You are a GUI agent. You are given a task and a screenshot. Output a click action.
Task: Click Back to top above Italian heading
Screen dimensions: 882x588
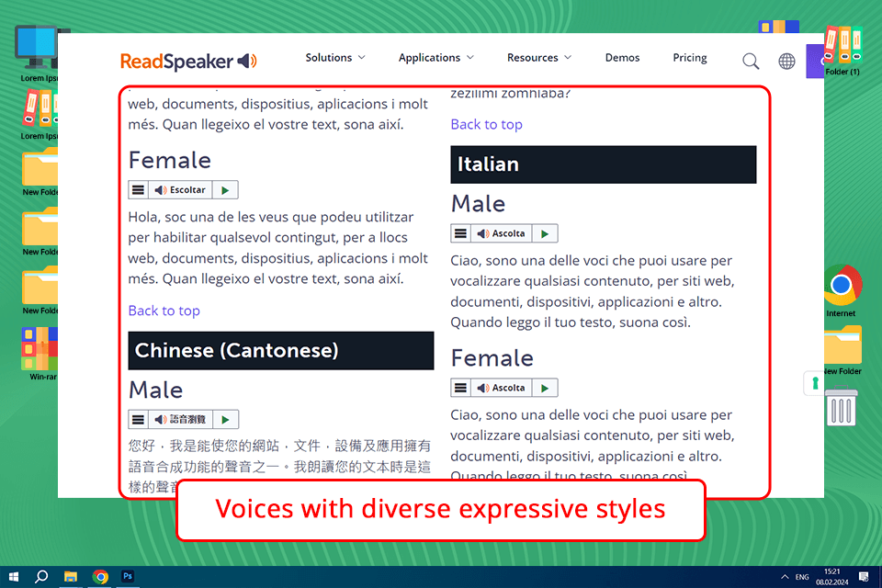(486, 124)
